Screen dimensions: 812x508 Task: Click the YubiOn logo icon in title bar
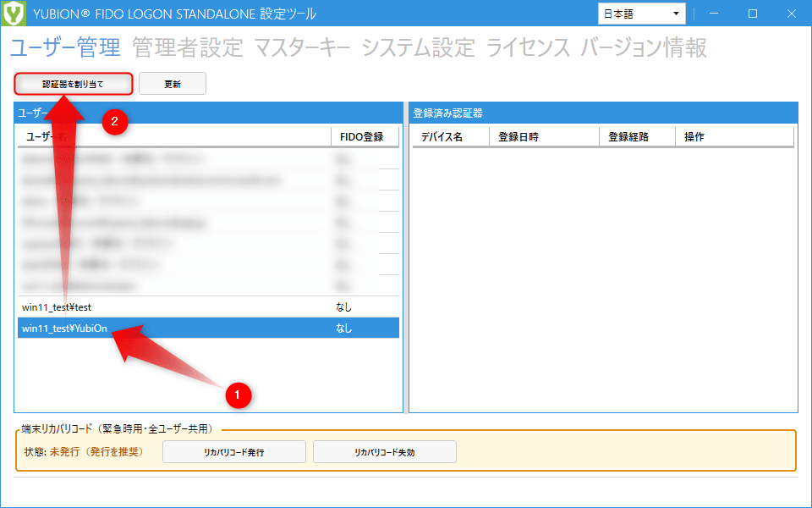tap(14, 13)
